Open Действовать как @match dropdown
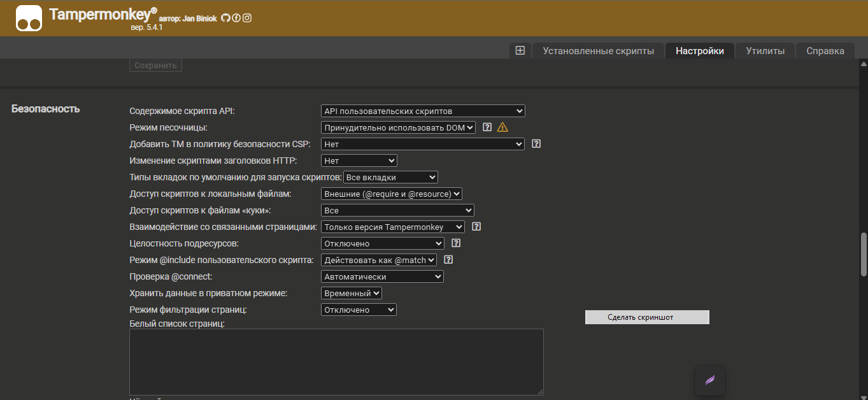This screenshot has height=400, width=868. [379, 260]
